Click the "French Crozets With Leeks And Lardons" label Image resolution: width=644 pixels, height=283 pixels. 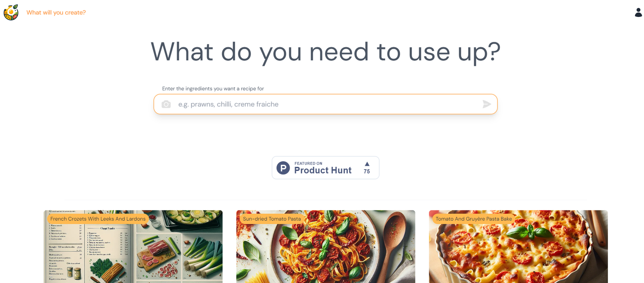pyautogui.click(x=98, y=219)
